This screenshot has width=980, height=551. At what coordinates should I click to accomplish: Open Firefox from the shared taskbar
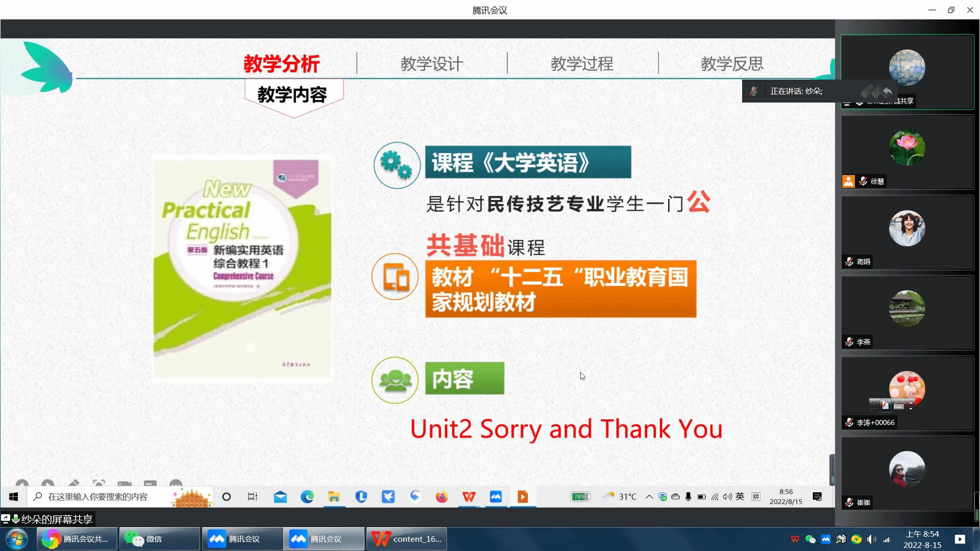[x=442, y=496]
